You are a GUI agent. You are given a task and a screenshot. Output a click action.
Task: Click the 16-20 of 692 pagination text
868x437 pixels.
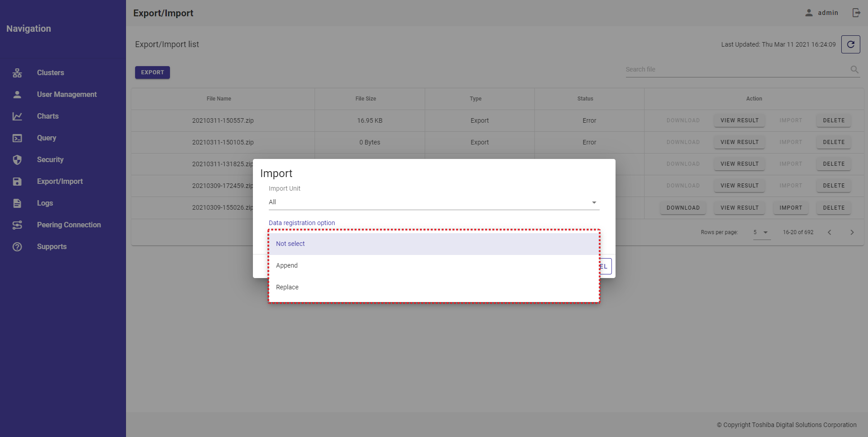tap(798, 232)
